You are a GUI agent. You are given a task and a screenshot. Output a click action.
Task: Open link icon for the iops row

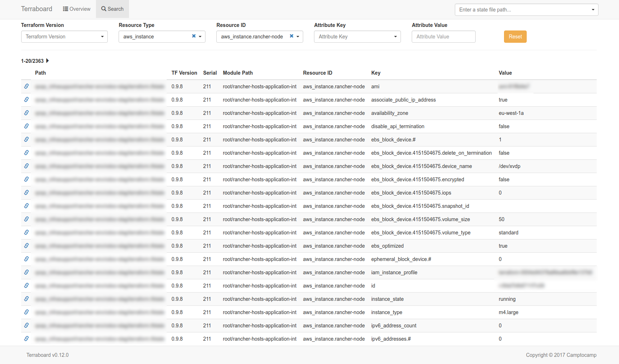[x=26, y=192]
